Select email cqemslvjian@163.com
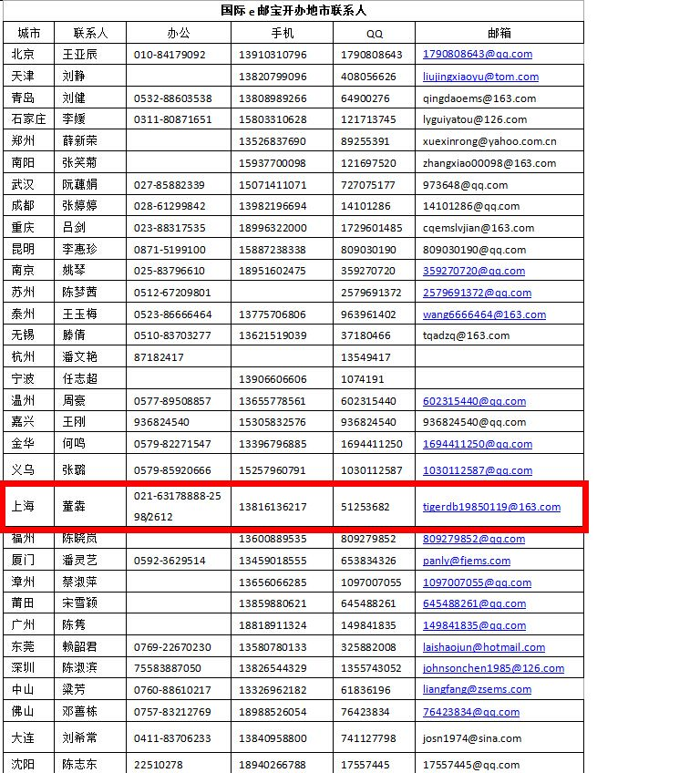This screenshot has width=700, height=773. point(479,228)
